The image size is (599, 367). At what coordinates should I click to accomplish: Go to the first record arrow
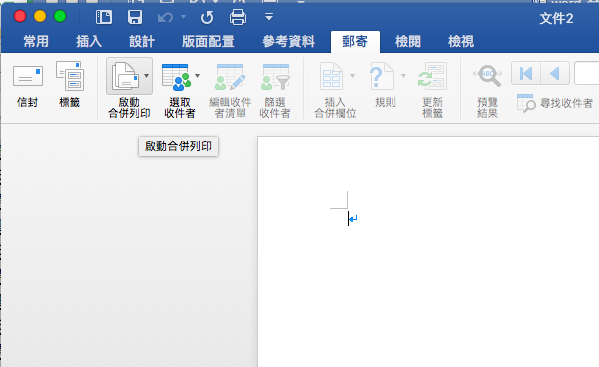click(x=526, y=73)
